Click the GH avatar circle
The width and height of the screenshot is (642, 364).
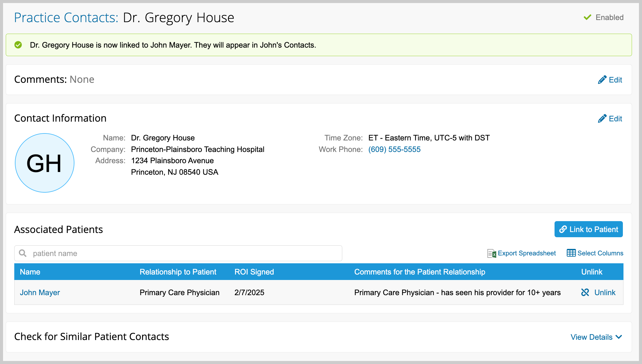point(45,163)
